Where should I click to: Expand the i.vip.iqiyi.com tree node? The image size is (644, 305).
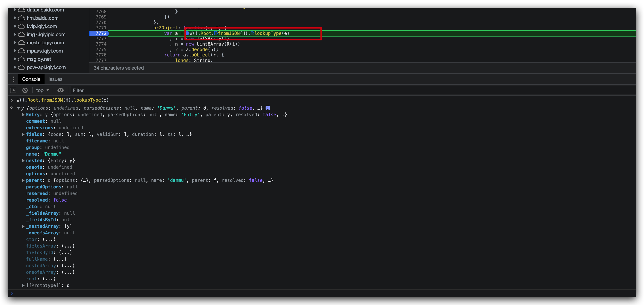coord(15,26)
